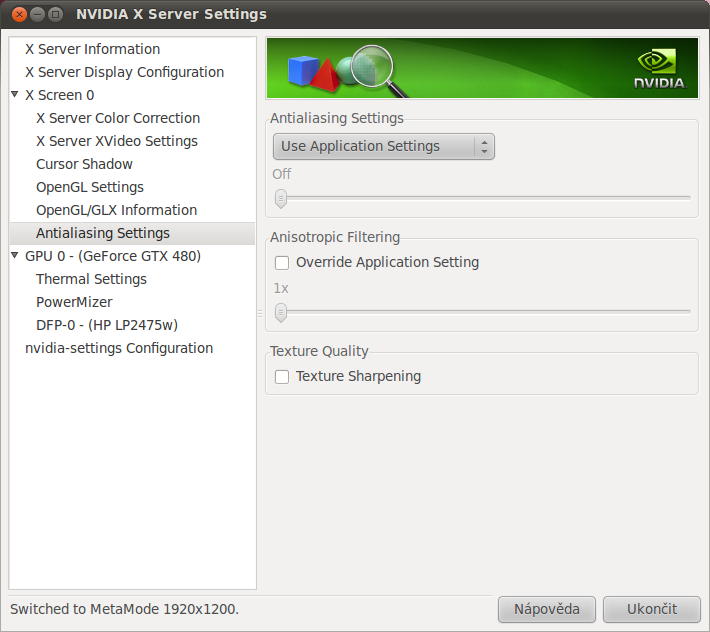
Task: Collapse the GPU 0 tree node
Action: pyautogui.click(x=15, y=255)
